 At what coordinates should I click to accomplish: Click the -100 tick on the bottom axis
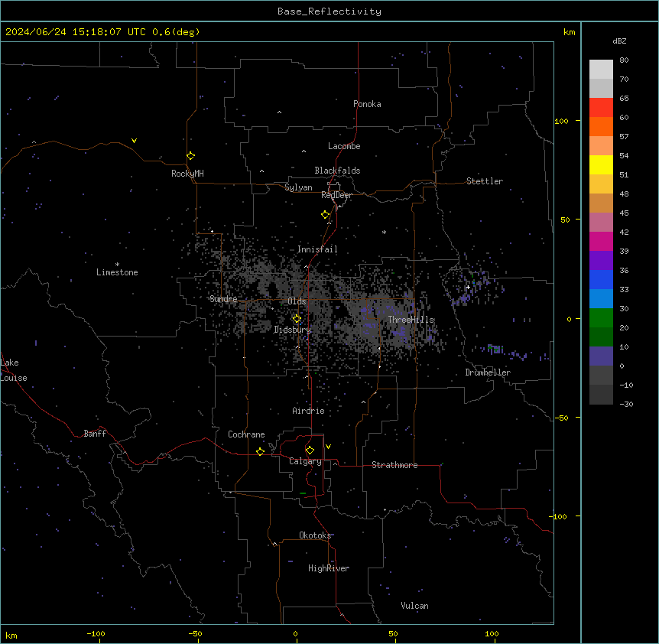click(96, 634)
